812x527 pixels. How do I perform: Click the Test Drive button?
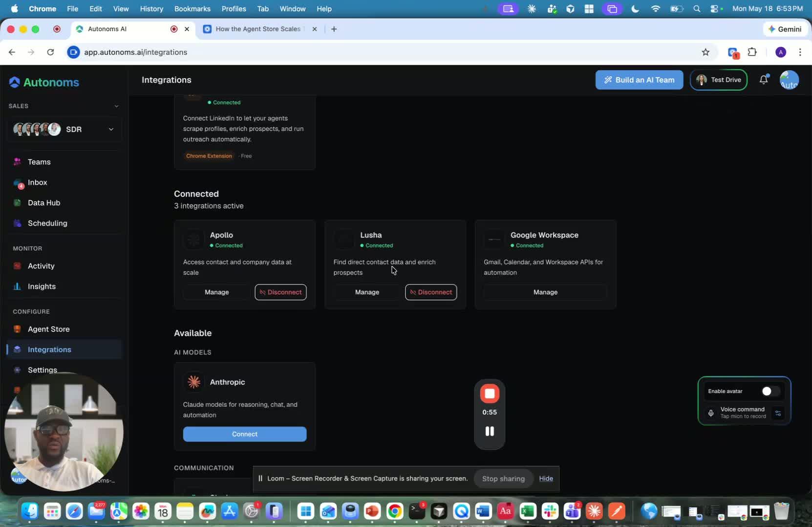click(718, 80)
